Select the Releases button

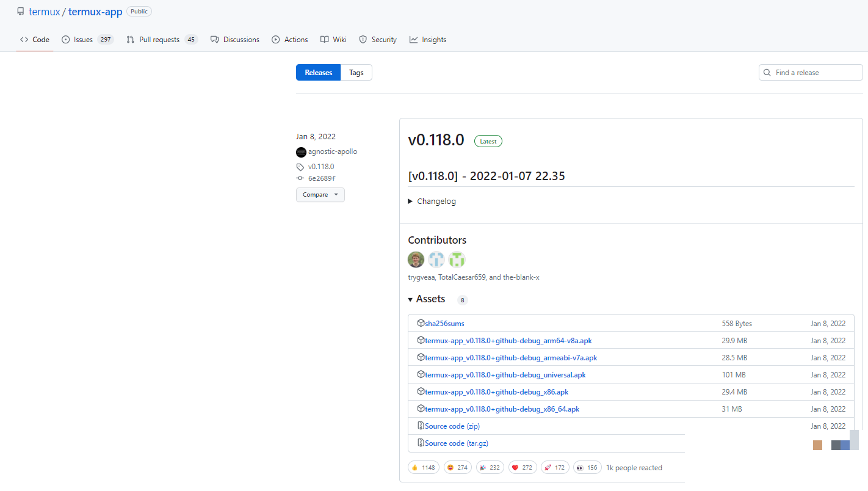click(x=318, y=73)
